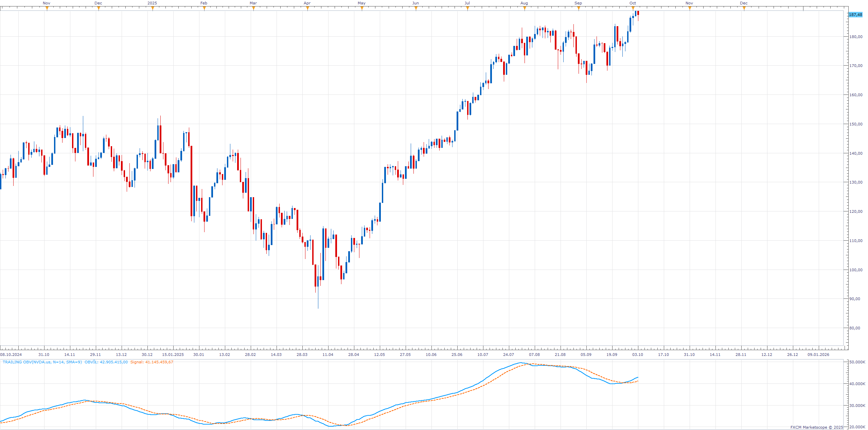Select the Oct month marker

(x=633, y=3)
